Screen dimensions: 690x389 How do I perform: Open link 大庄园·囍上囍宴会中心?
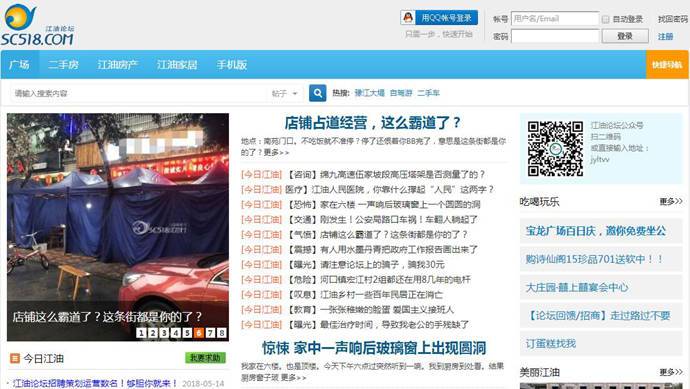[x=577, y=287]
